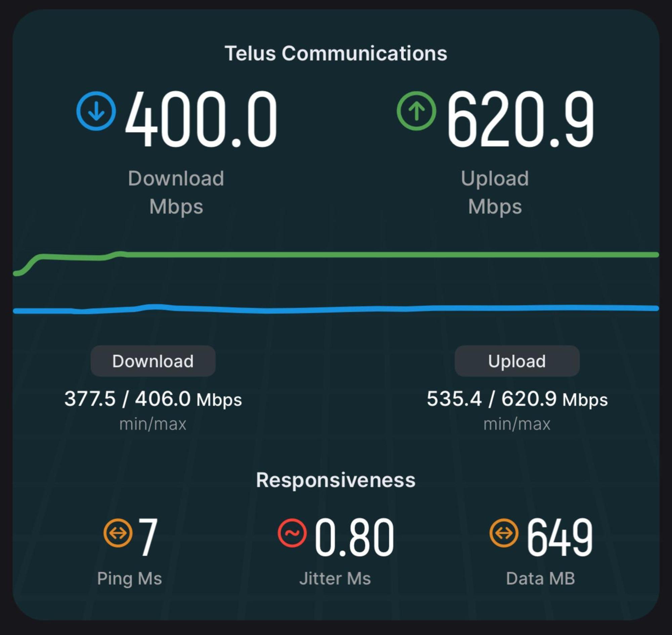Select the 535.4 / 620.9 Mbps upload range
The height and width of the screenshot is (635, 672).
tap(517, 399)
